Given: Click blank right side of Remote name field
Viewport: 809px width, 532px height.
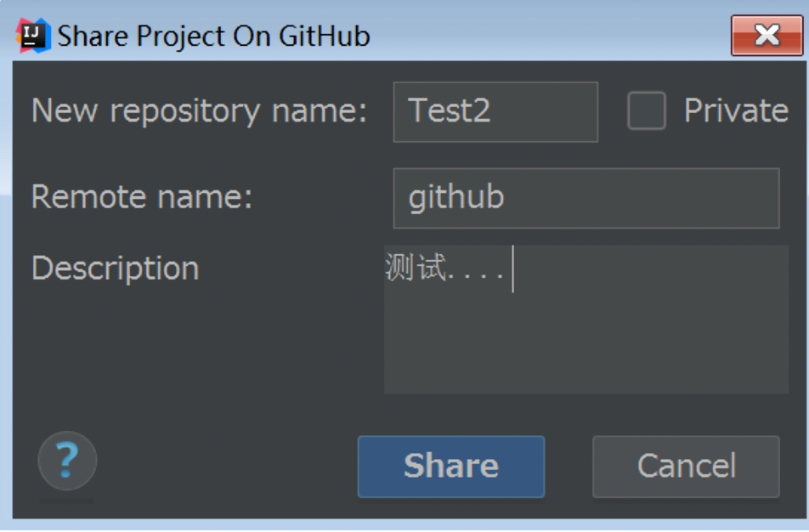Looking at the screenshot, I should [x=645, y=198].
